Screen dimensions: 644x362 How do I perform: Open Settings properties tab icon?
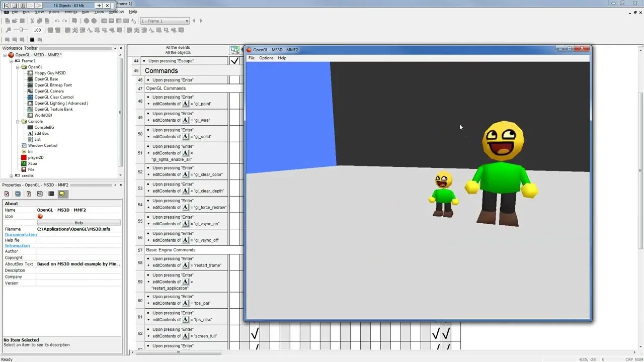7,194
